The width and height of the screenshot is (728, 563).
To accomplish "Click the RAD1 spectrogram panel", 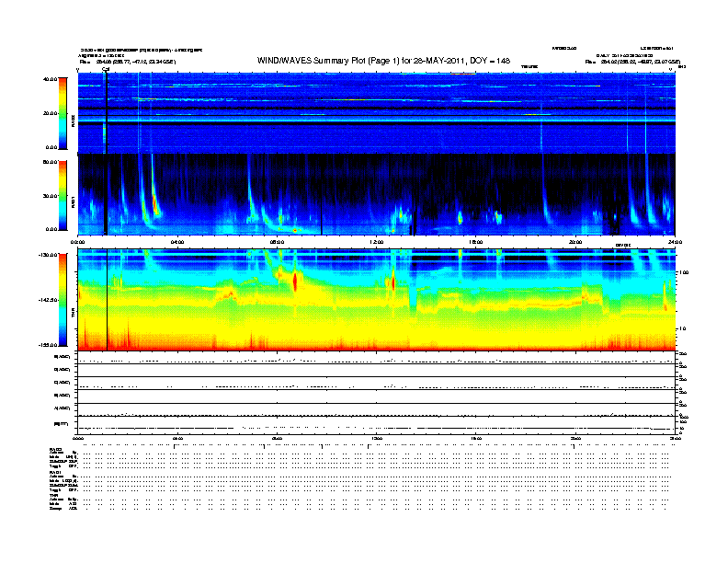I will 377,194.
